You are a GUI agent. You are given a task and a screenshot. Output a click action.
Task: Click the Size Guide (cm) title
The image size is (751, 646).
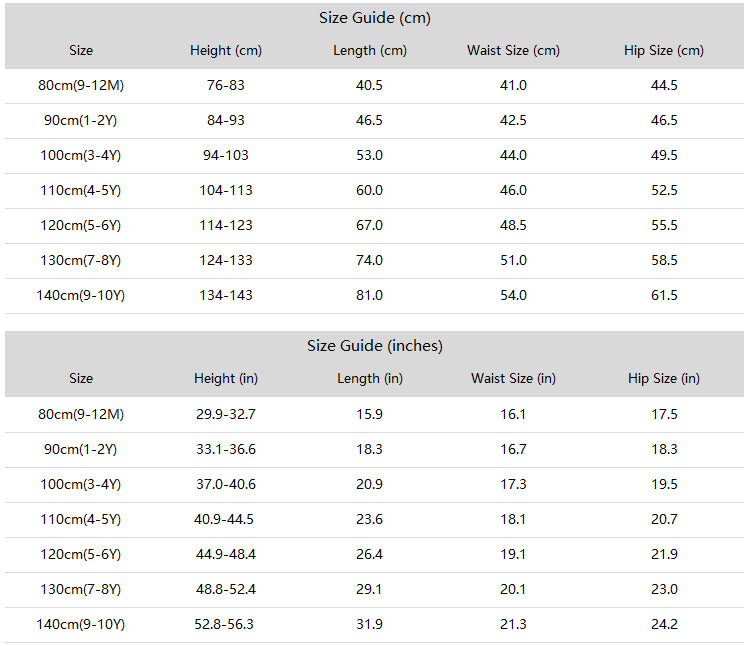click(375, 18)
